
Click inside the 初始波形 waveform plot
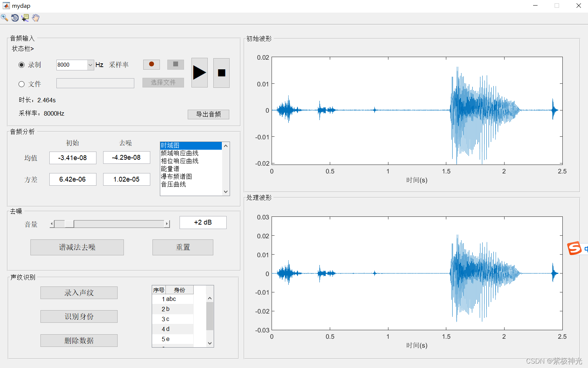pos(417,110)
